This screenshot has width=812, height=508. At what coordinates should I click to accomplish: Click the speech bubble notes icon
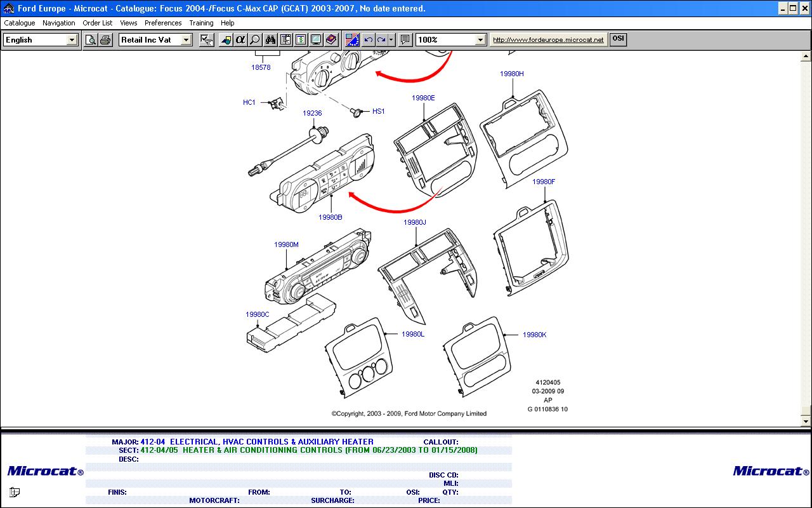pyautogui.click(x=405, y=40)
